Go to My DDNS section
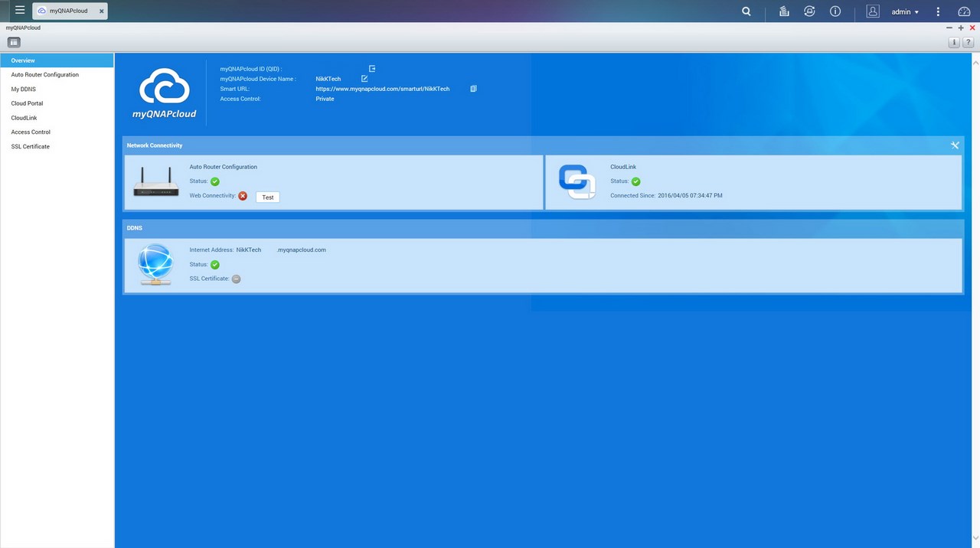 coord(57,89)
